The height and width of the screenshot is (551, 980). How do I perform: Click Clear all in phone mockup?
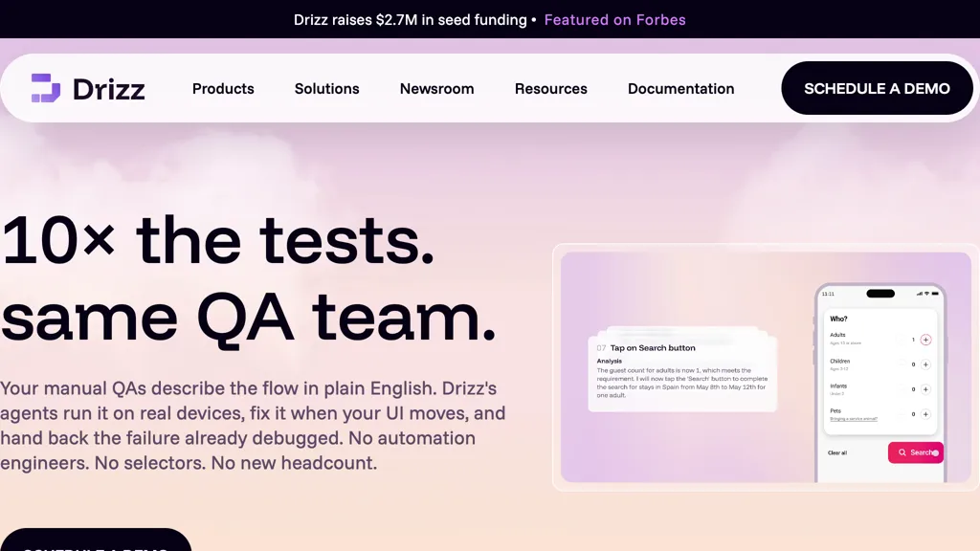(x=837, y=452)
